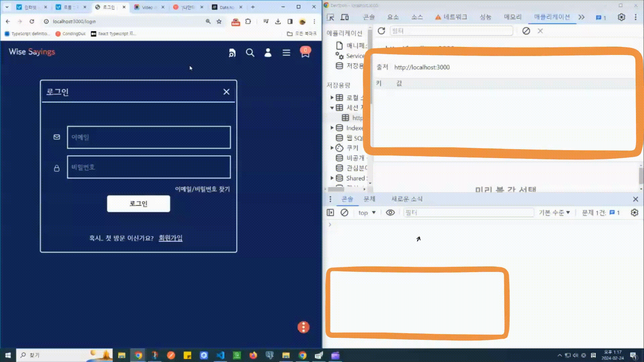Click the 이메일 input field
This screenshot has width=644, height=362.
(x=149, y=137)
